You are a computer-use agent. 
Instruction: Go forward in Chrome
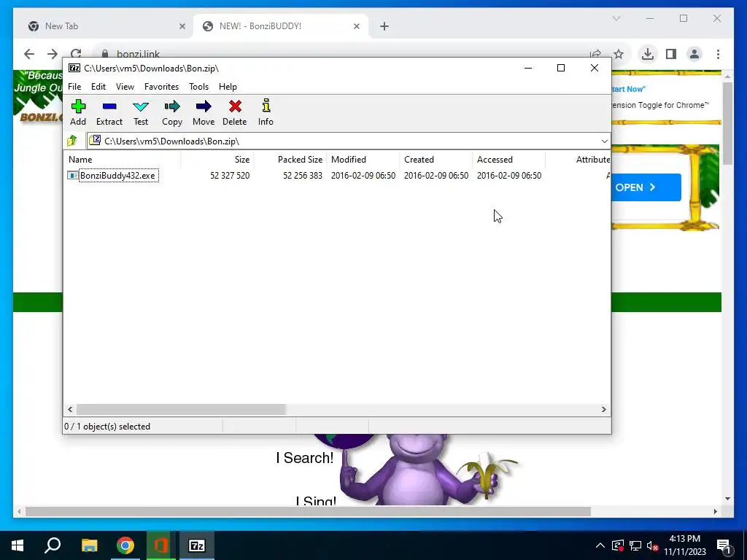pyautogui.click(x=53, y=54)
